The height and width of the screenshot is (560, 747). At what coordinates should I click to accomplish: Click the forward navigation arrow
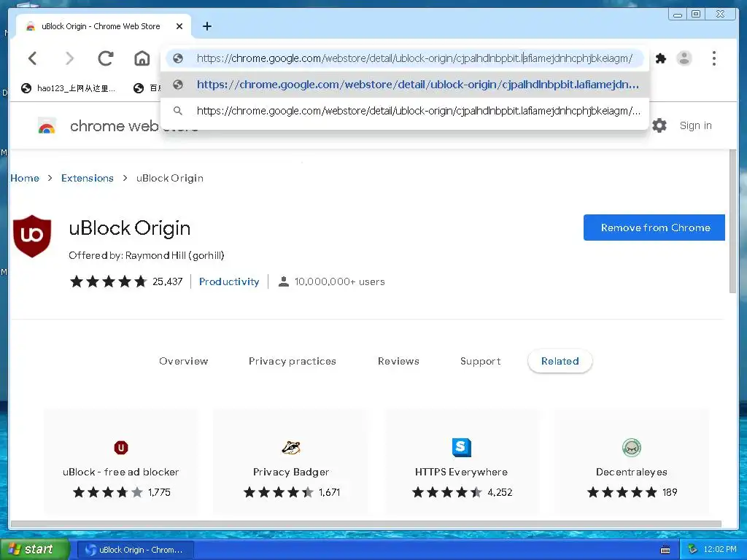[69, 58]
